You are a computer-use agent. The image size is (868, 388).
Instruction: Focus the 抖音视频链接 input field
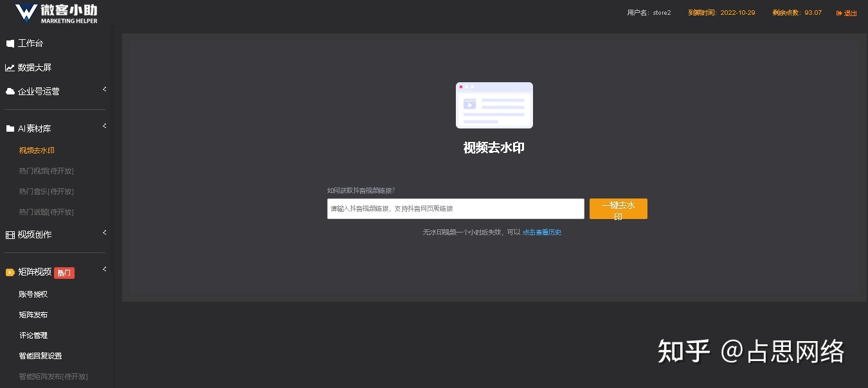[x=456, y=209]
